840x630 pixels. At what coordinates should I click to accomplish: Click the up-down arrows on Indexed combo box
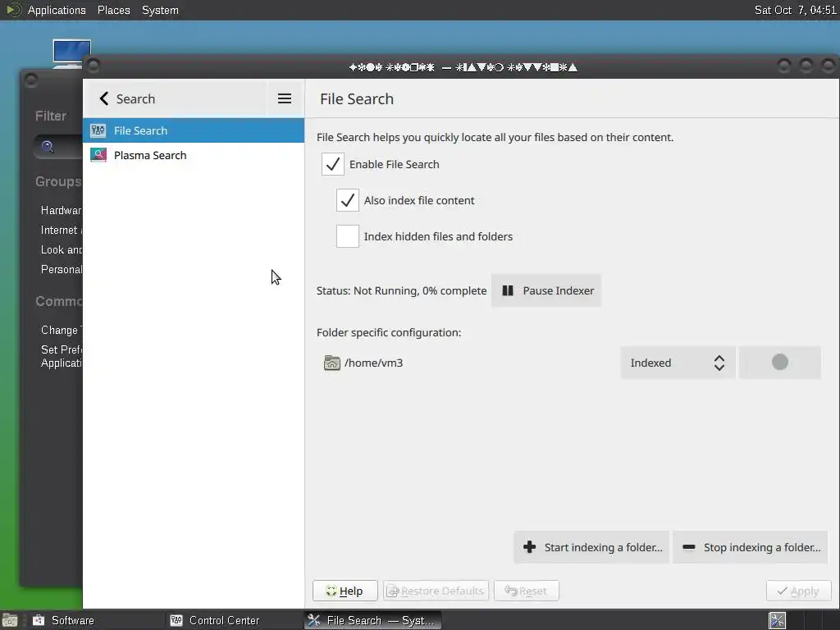[719, 363]
